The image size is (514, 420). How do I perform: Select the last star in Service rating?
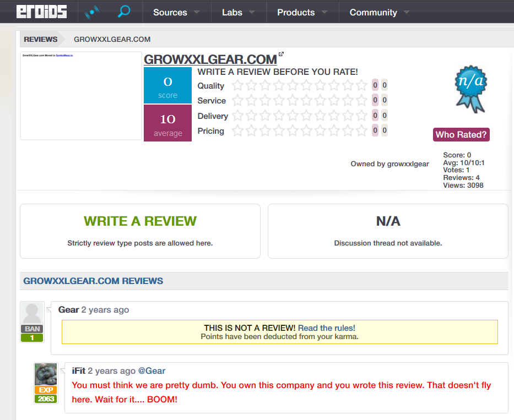coord(361,100)
